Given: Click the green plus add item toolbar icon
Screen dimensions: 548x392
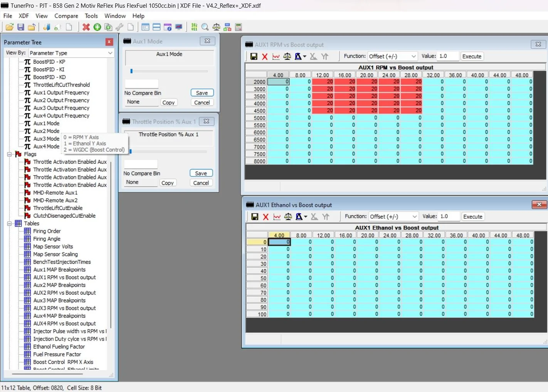Looking at the screenshot, I should [x=97, y=27].
